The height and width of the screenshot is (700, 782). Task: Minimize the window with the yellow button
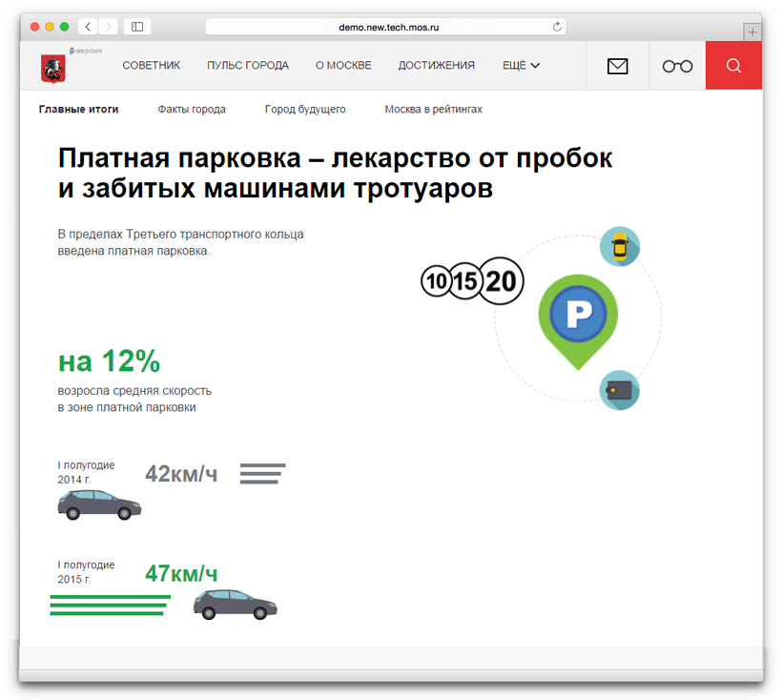point(50,27)
